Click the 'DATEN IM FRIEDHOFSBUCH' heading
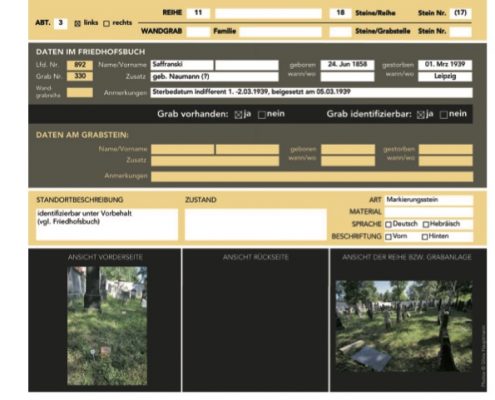 (x=91, y=52)
